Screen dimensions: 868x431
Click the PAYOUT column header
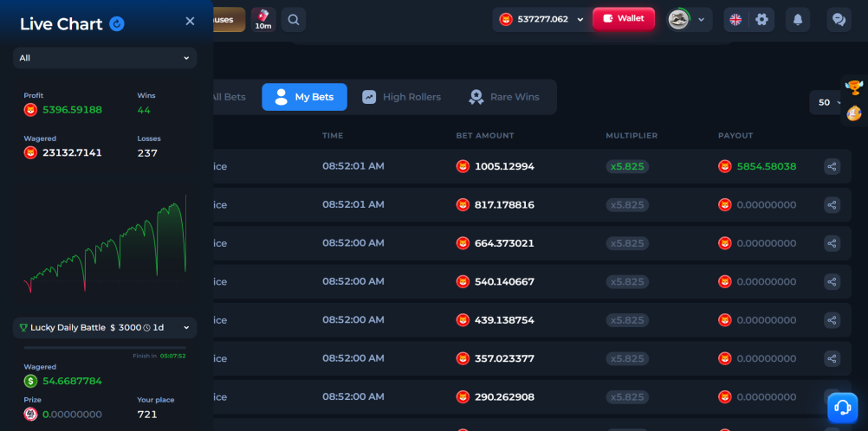[x=735, y=136]
